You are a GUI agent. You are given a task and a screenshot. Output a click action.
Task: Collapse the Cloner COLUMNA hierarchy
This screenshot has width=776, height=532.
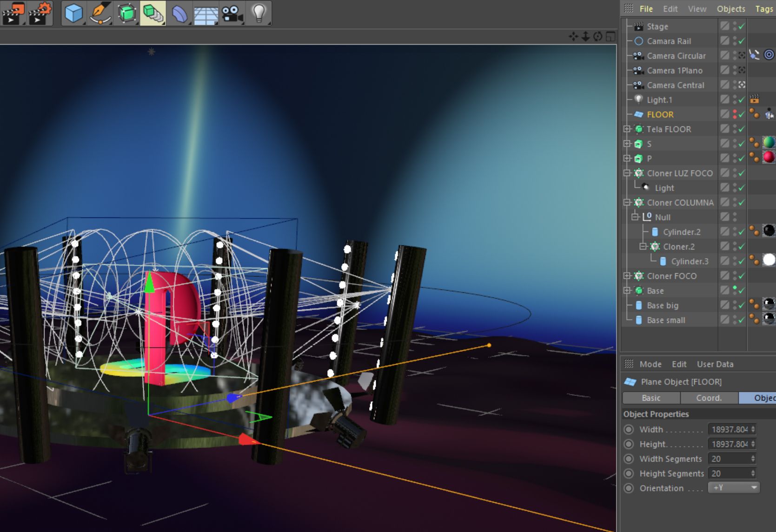click(x=627, y=203)
